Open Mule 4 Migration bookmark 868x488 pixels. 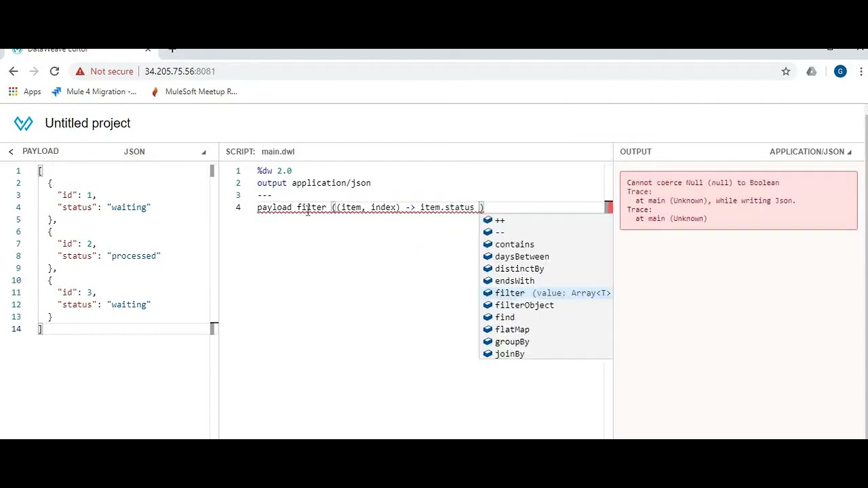94,91
